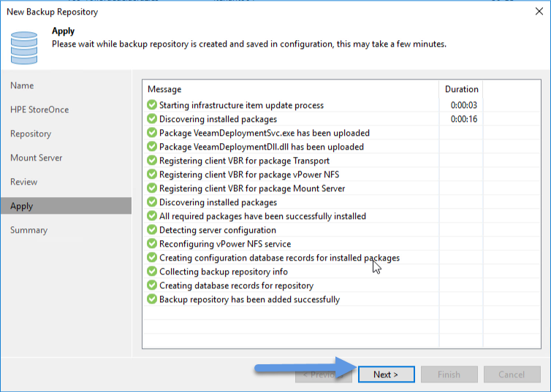Click green check beside Starting infrastructure item update
Screen dimensions: 551x392
pyautogui.click(x=152, y=105)
